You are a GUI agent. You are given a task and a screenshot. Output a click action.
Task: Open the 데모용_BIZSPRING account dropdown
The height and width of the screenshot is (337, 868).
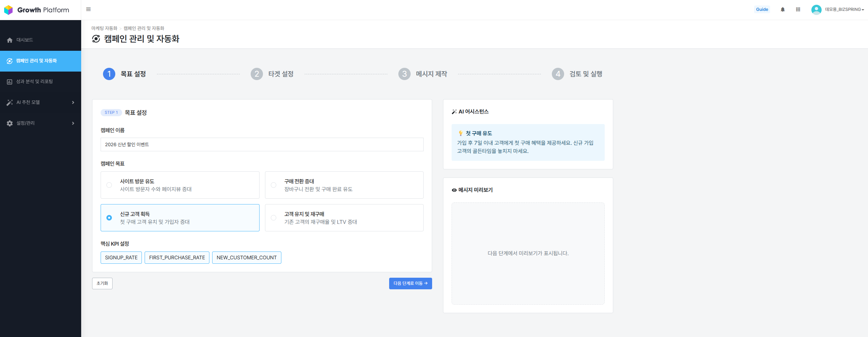click(844, 10)
